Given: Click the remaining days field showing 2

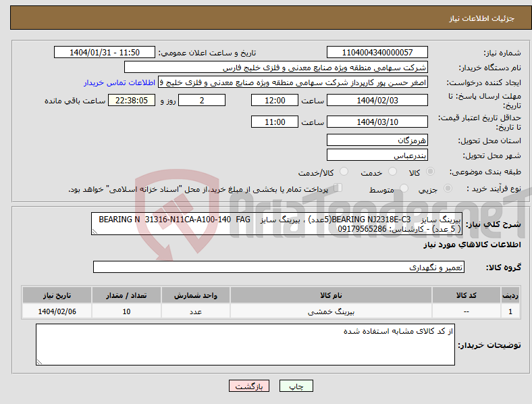Looking at the screenshot, I should (x=202, y=100).
